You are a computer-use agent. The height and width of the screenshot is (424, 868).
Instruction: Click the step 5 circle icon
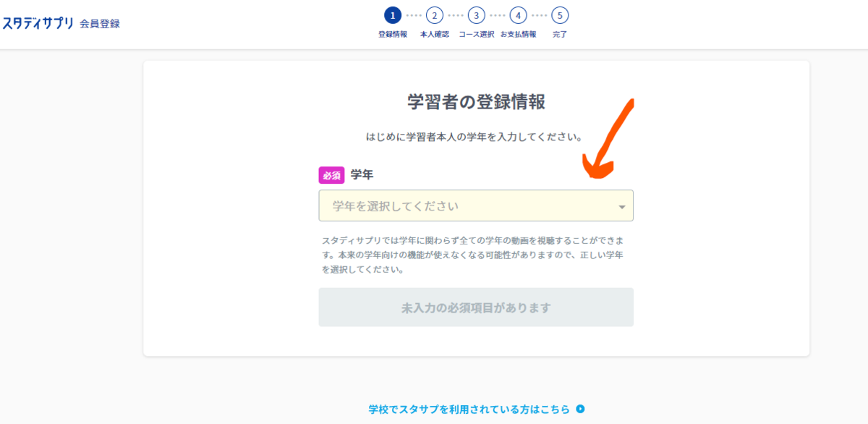pos(559,14)
